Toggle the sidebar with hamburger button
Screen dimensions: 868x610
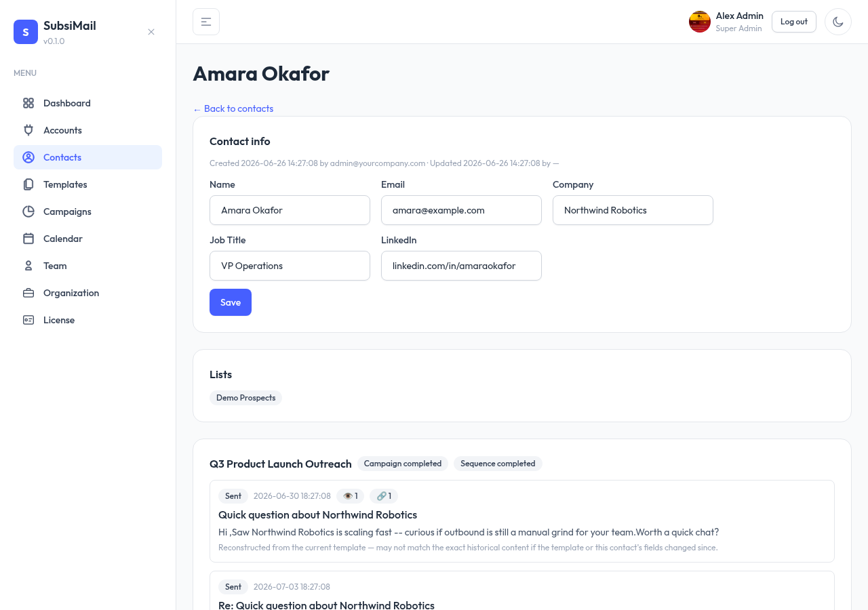click(206, 22)
